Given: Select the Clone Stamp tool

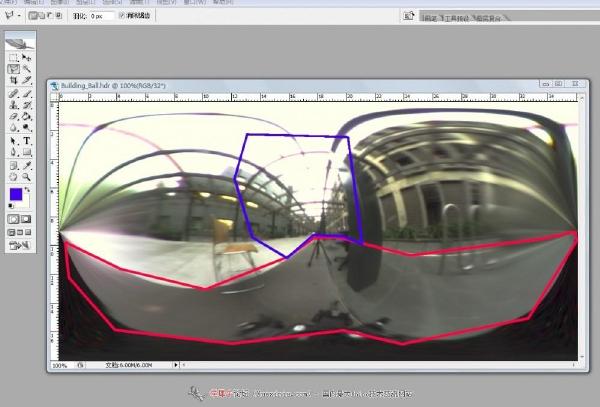Looking at the screenshot, I should pyautogui.click(x=14, y=105).
